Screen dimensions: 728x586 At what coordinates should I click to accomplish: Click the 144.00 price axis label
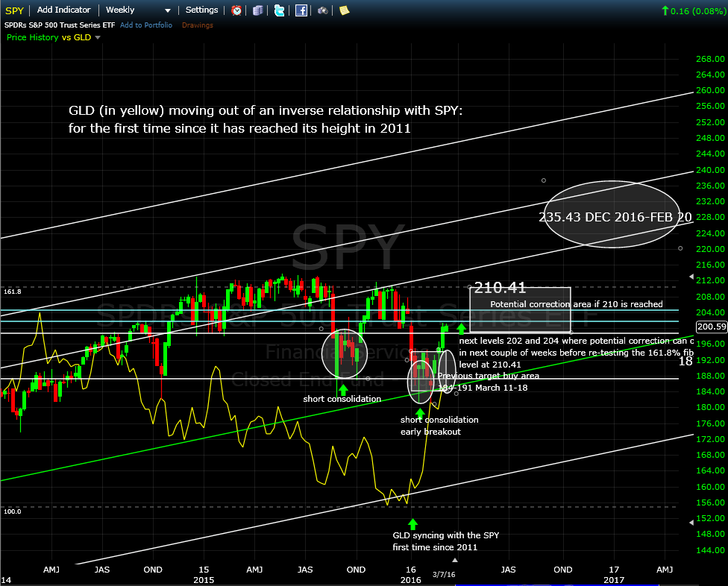(710, 550)
